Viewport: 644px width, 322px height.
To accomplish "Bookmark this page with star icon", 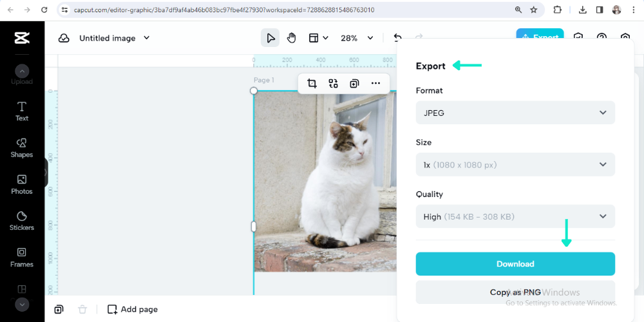I will tap(533, 10).
